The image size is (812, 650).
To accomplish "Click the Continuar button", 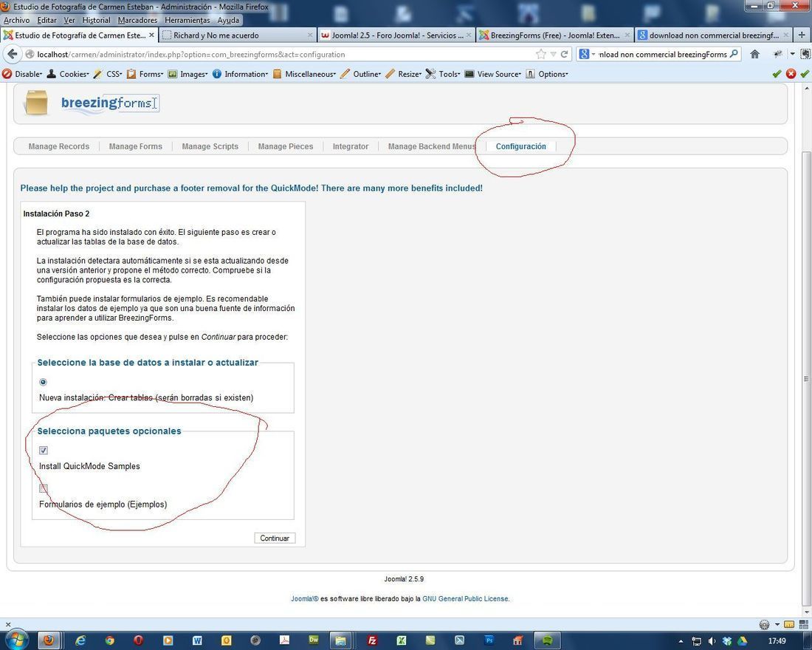I will (275, 538).
